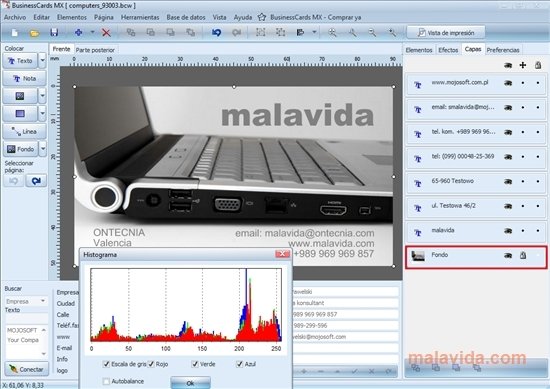Click lock icon on Fondo layer
Viewport: 550px width, 389px height.
click(523, 255)
